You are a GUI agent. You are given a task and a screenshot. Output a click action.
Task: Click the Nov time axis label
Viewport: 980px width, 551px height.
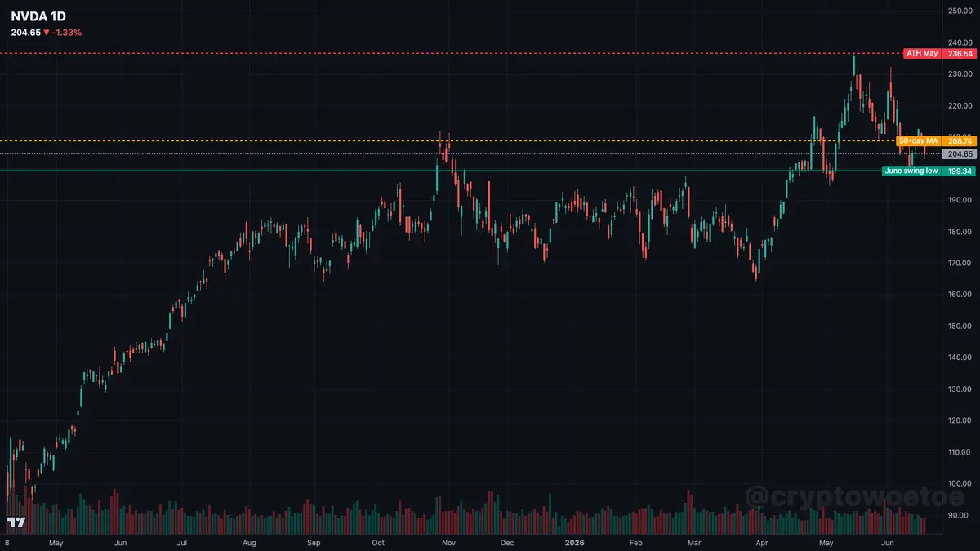click(448, 542)
